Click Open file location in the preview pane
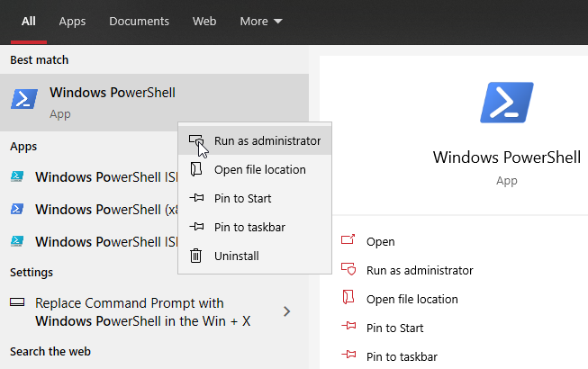The height and width of the screenshot is (369, 588). coord(412,299)
